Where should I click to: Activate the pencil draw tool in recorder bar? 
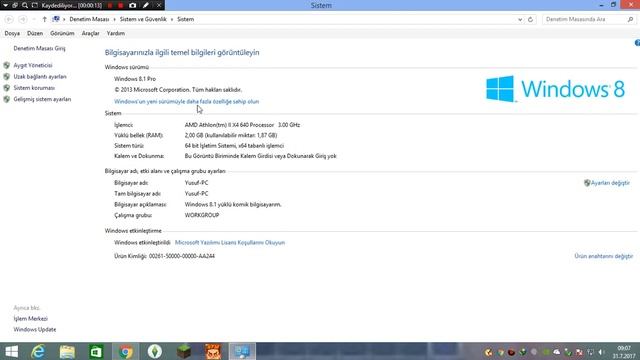[146, 5]
